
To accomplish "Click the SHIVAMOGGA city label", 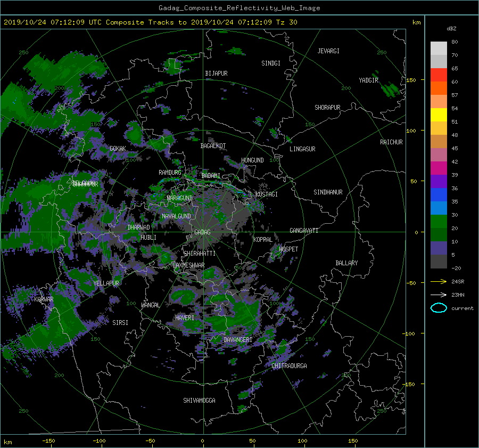I will [x=199, y=401].
